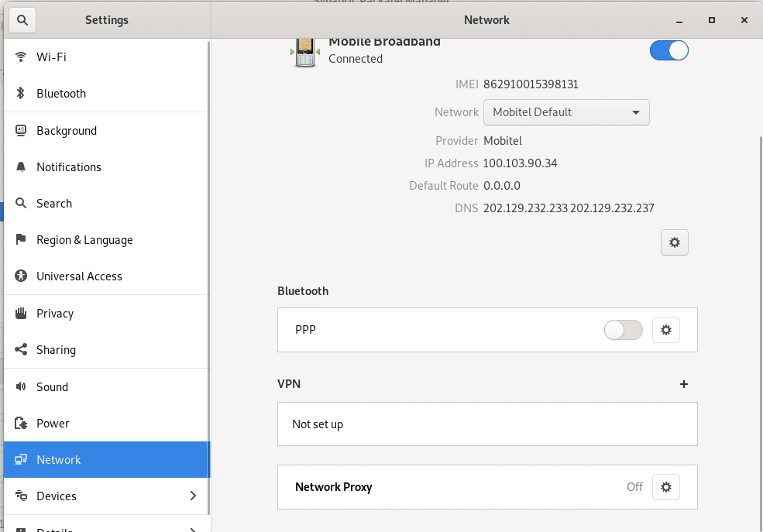
Task: Turn off the Mobile Broadband switch
Action: (x=668, y=50)
